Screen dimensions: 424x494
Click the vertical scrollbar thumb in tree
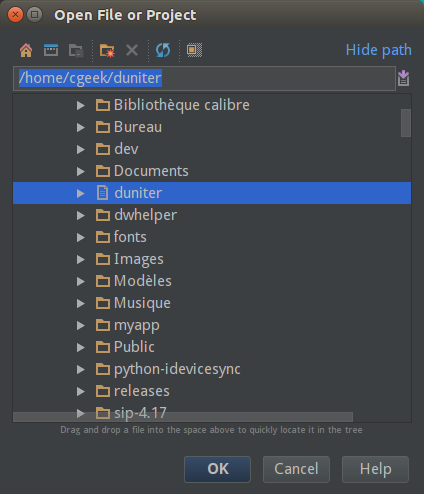[x=406, y=123]
